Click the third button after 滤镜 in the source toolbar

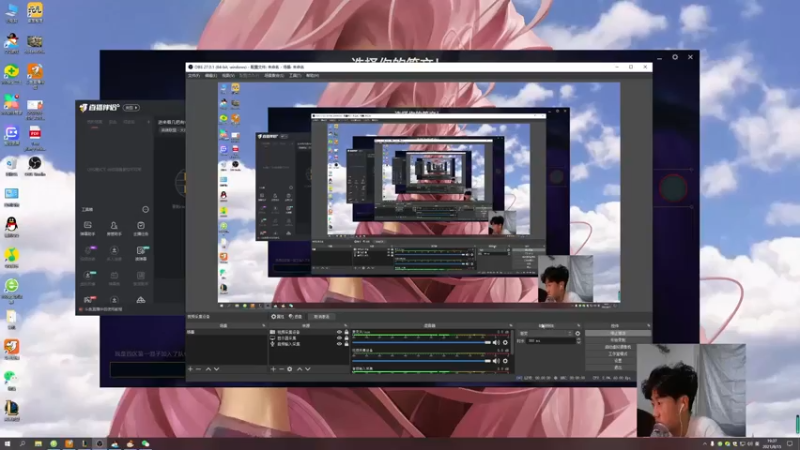321,317
